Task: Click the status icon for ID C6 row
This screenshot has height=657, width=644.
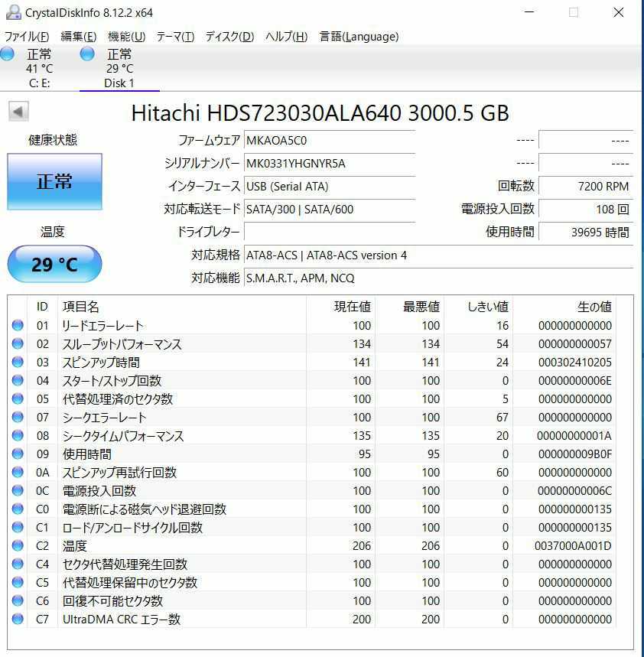Action: point(18,600)
